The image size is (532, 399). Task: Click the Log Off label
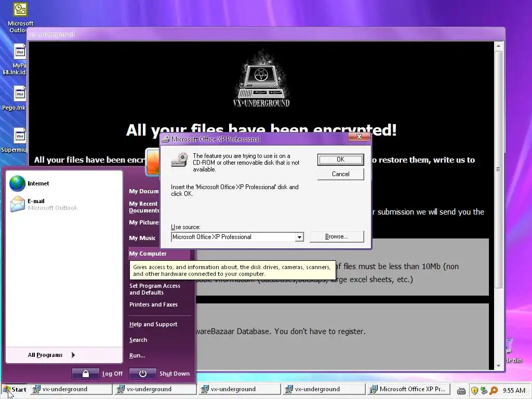pyautogui.click(x=112, y=374)
